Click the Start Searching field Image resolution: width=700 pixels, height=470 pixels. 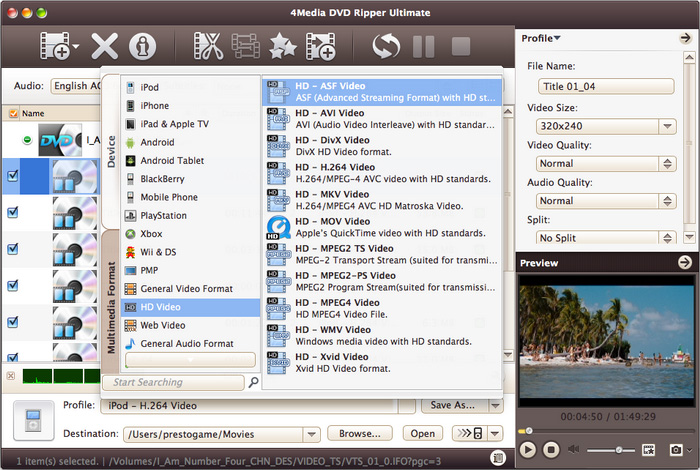[x=175, y=382]
